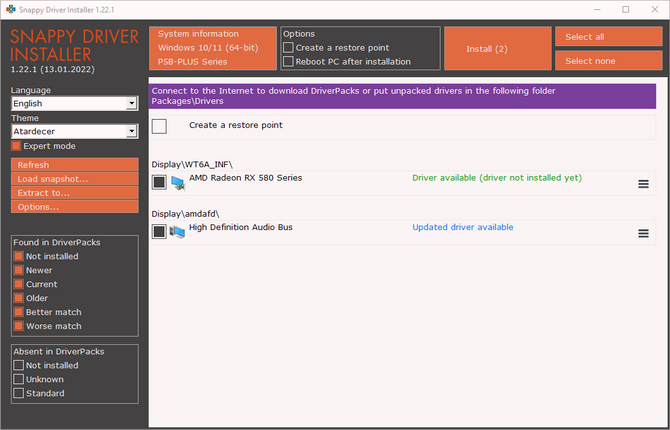Toggle the Newer filter checkbox
The height and width of the screenshot is (430, 670).
pyautogui.click(x=18, y=270)
